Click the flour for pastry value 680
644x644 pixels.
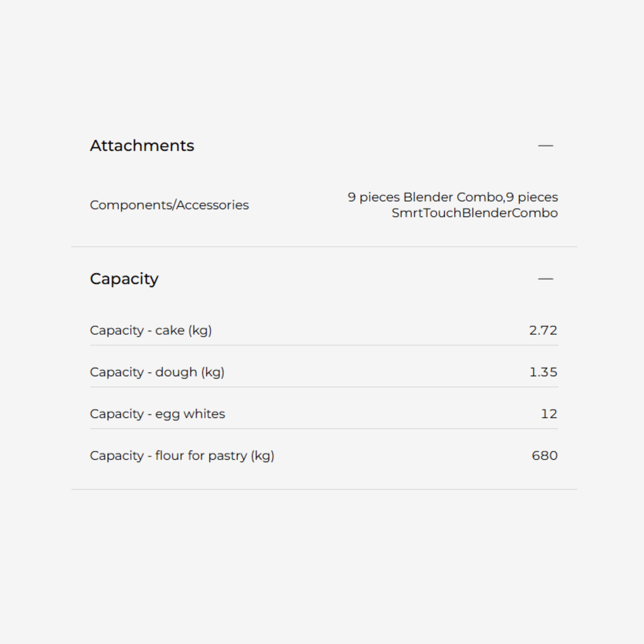pos(544,455)
